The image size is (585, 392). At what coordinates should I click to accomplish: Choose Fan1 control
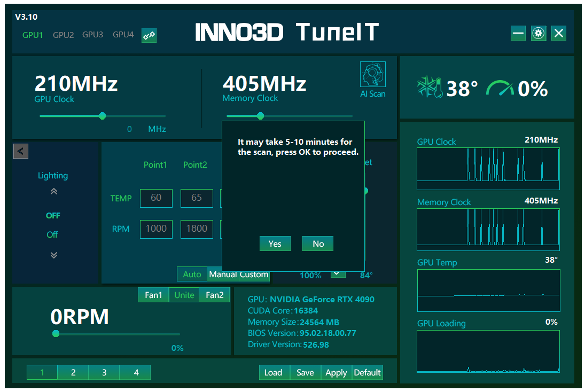click(x=153, y=295)
